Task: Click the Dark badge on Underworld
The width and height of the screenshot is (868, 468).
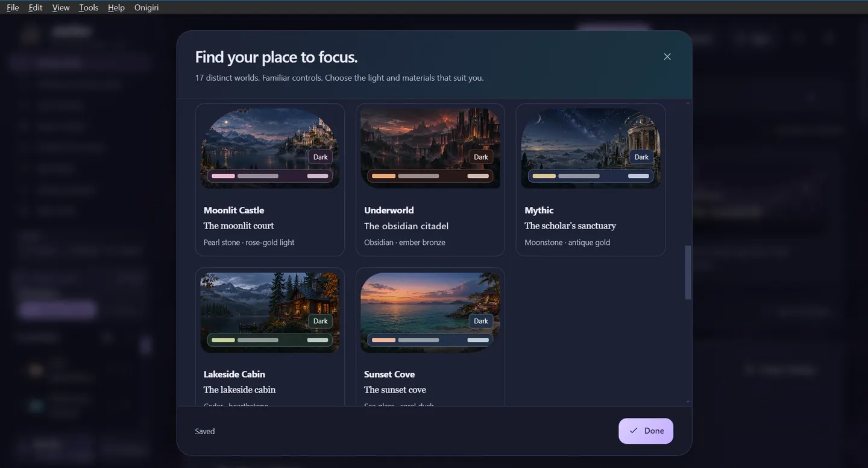Action: point(481,157)
